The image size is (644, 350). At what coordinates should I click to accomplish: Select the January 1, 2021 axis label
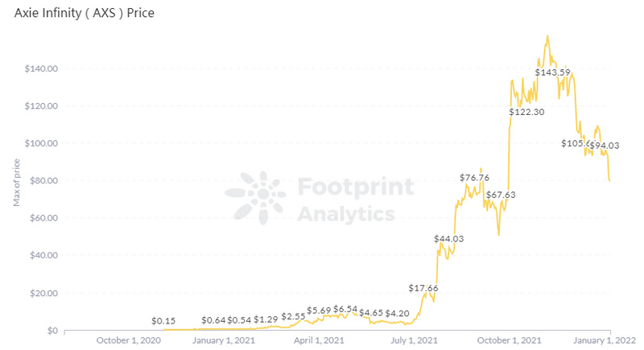click(x=224, y=340)
